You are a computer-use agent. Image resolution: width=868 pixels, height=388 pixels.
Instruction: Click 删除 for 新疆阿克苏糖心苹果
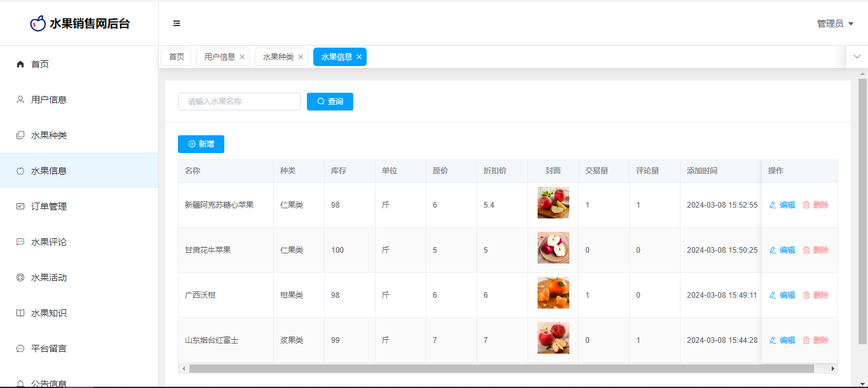coord(816,205)
